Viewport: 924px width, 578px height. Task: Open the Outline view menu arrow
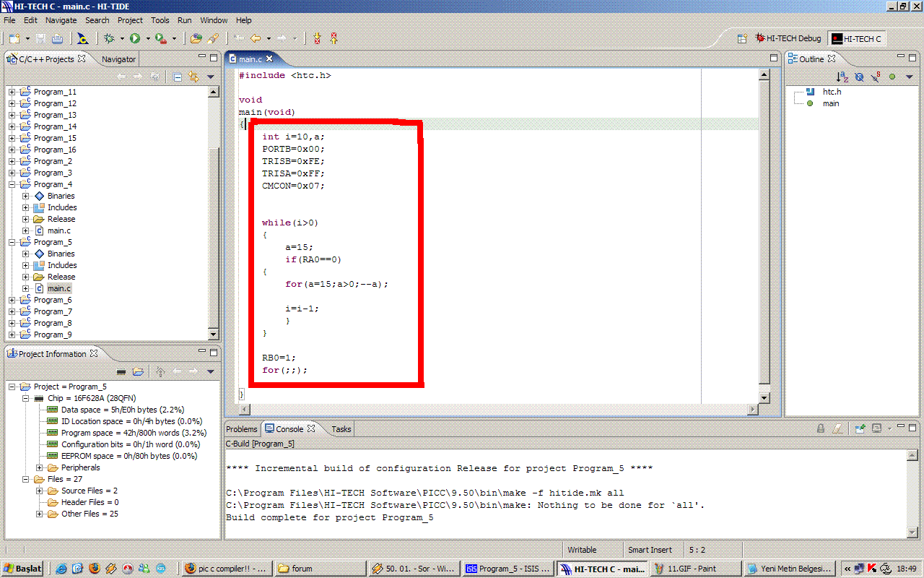pos(909,77)
